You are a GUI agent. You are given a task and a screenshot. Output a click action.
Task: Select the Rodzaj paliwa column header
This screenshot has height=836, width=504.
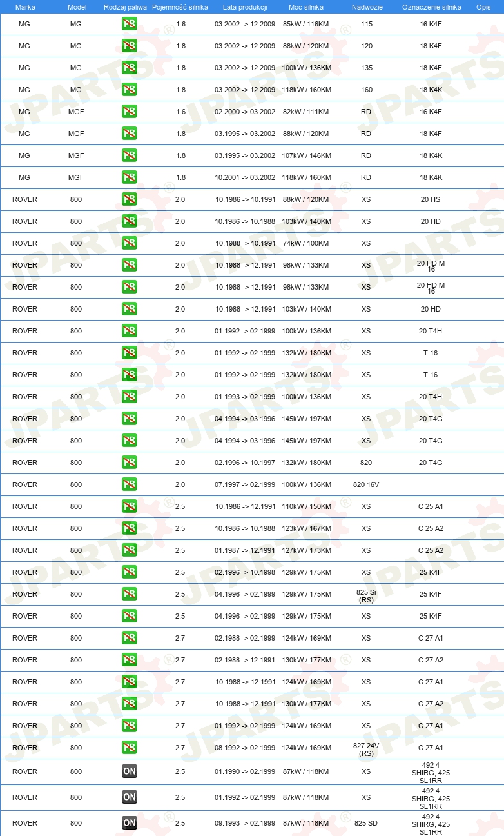pyautogui.click(x=125, y=7)
